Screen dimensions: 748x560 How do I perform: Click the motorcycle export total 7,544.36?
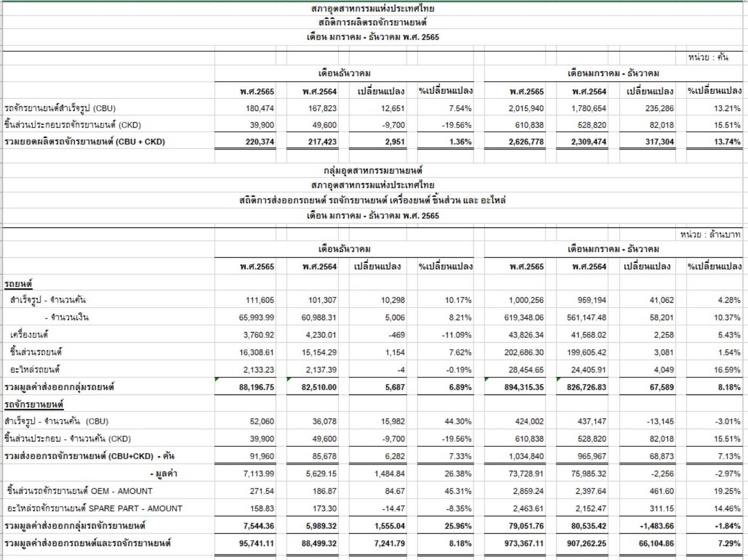pyautogui.click(x=259, y=526)
